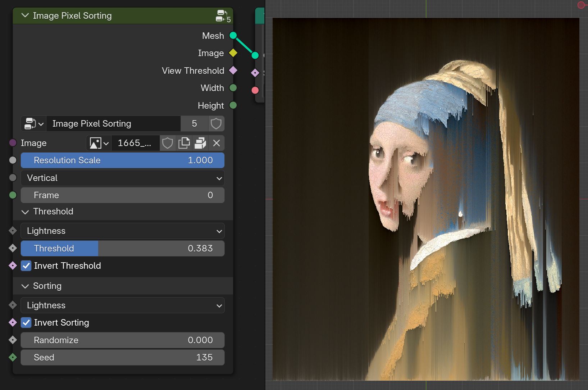The image size is (588, 390).
Task: Click the Invert Threshold input socket
Action: [x=13, y=266]
